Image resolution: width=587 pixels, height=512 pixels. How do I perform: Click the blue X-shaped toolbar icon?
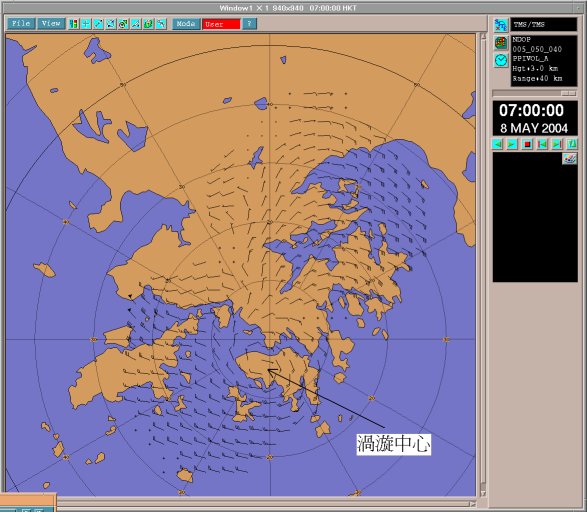(x=111, y=24)
